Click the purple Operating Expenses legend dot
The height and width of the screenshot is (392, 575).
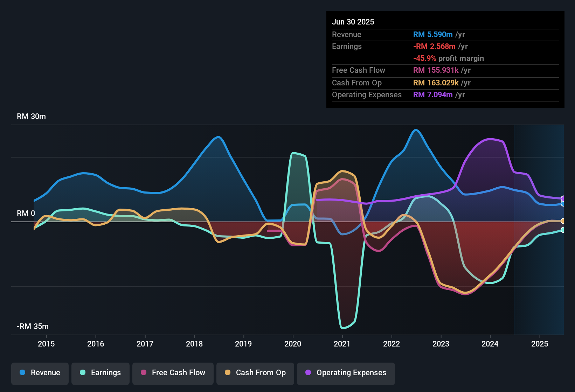[x=308, y=373]
